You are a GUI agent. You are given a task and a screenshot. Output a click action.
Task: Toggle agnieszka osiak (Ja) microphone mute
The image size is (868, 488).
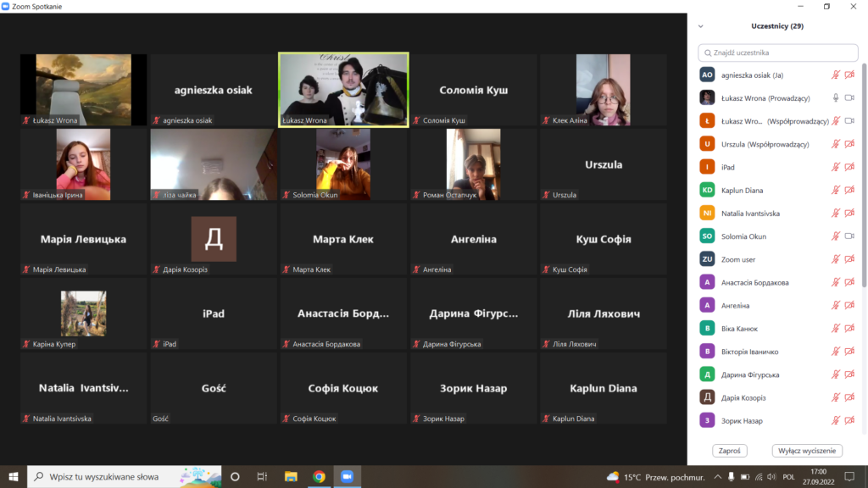(836, 75)
